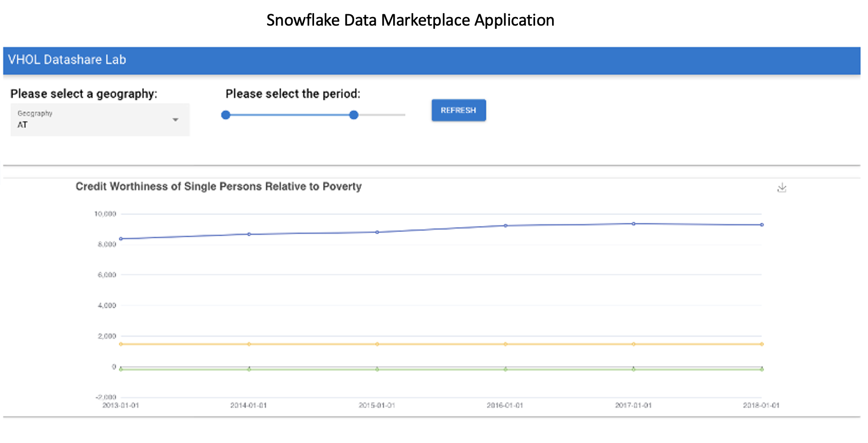Select the blue line point at 2014-01-01
The height and width of the screenshot is (443, 868).
pos(249,234)
